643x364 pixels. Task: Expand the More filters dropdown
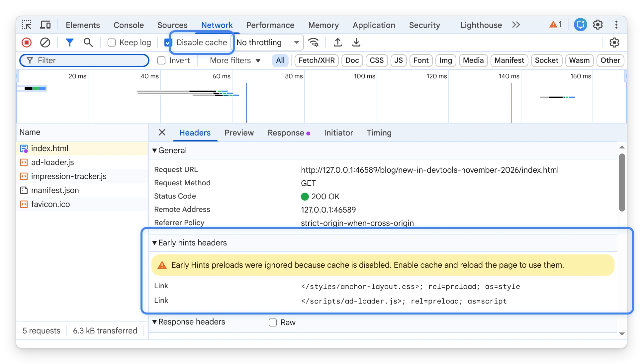[x=235, y=60]
